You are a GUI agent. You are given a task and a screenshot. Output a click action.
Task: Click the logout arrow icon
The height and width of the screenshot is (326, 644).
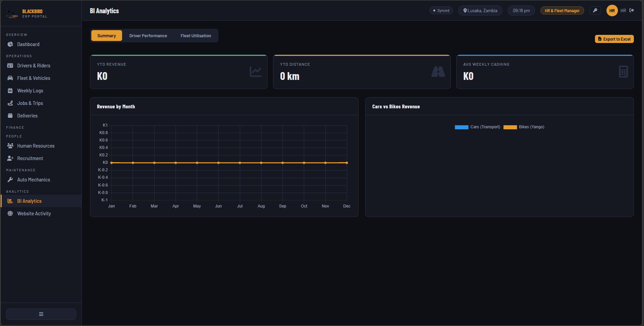tap(632, 10)
